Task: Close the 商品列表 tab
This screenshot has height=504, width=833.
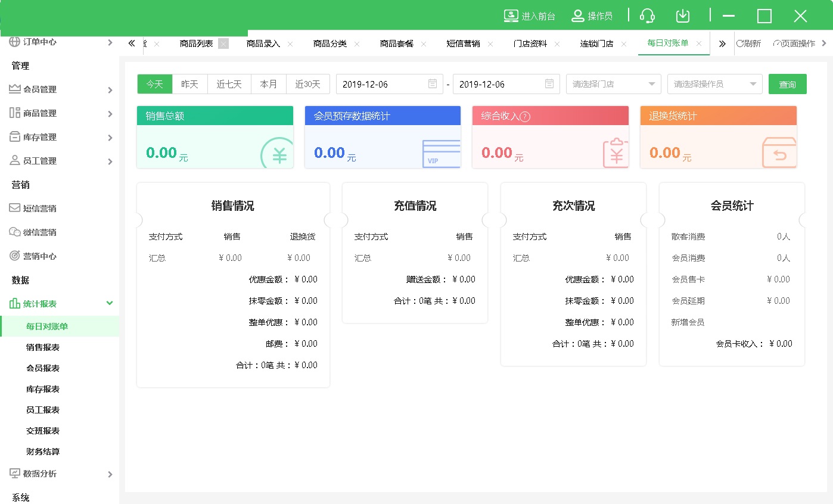Action: click(x=223, y=43)
